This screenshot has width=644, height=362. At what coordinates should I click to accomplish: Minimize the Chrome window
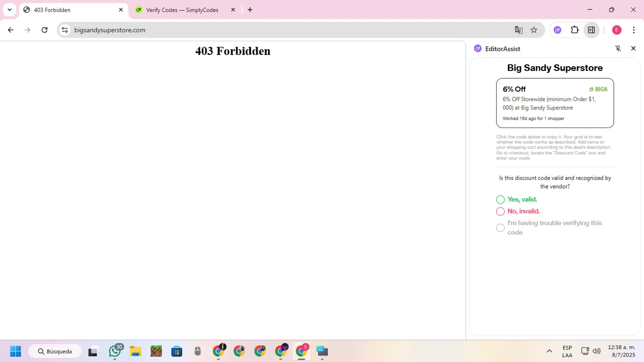click(x=590, y=9)
